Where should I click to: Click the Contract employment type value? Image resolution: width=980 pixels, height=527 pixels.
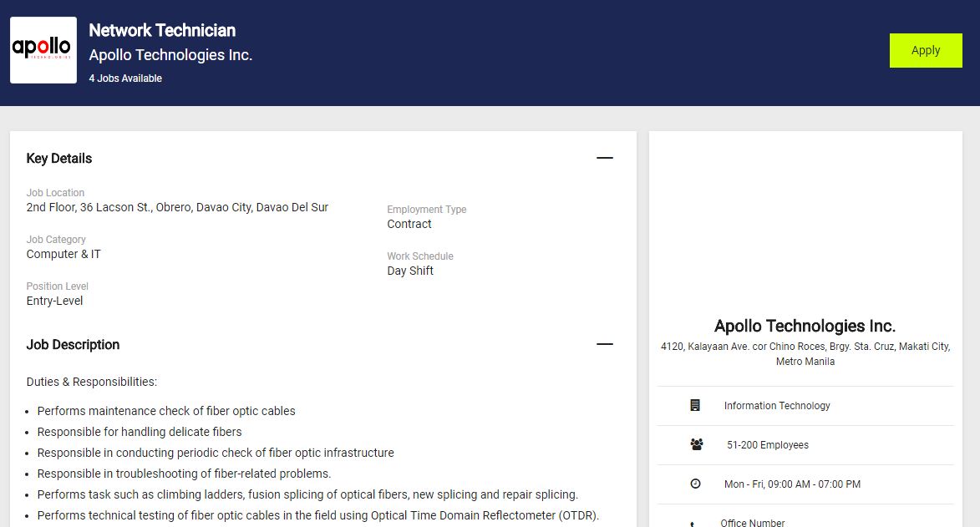coord(409,224)
